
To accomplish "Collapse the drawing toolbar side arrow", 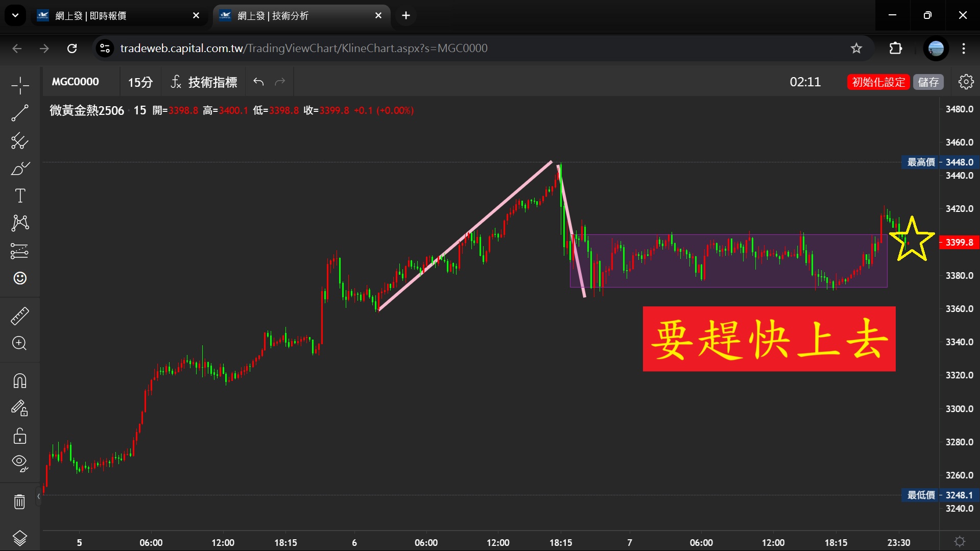I will [x=38, y=496].
